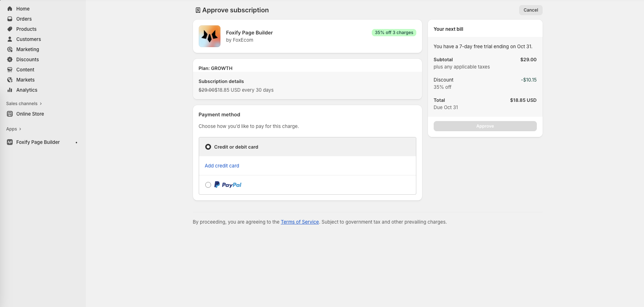Select the Credit or debit card option
Viewport: 644px width, 307px height.
[208, 147]
